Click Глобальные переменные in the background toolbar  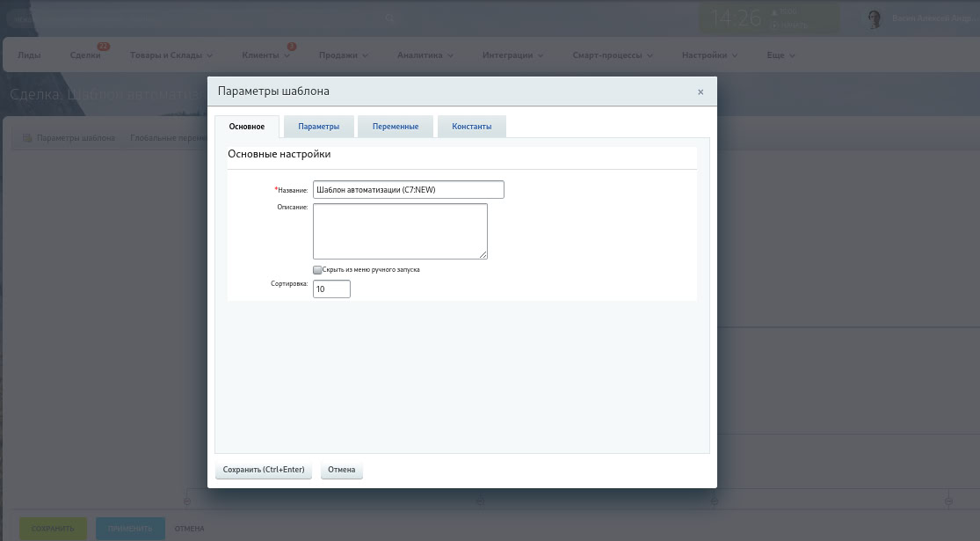pyautogui.click(x=168, y=137)
